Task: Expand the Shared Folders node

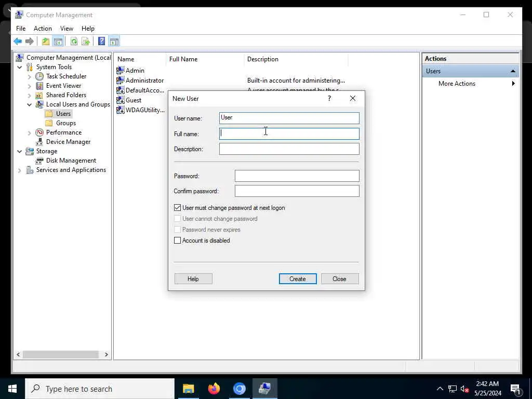Action: 30,96
